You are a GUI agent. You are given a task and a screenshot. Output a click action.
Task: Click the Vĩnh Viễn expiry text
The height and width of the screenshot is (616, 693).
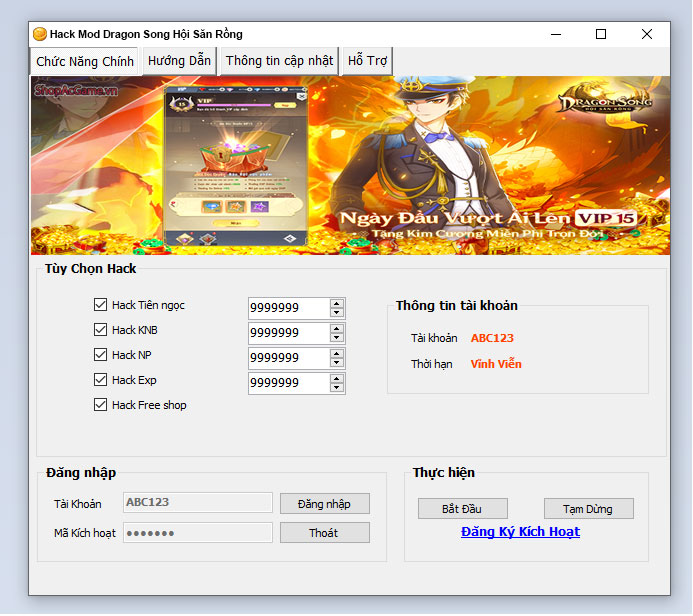pyautogui.click(x=496, y=364)
